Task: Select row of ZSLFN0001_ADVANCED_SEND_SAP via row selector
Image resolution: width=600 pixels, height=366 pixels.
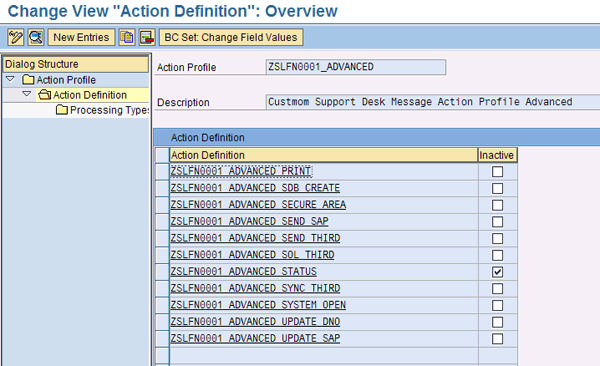Action: (x=162, y=222)
